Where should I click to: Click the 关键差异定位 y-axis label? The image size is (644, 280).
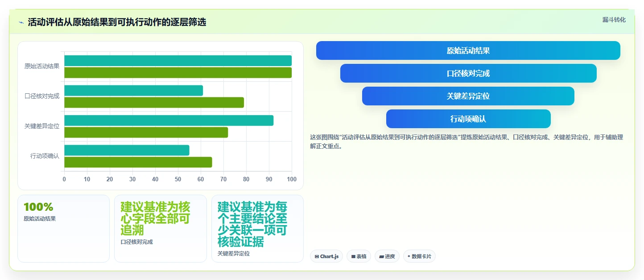pos(42,126)
